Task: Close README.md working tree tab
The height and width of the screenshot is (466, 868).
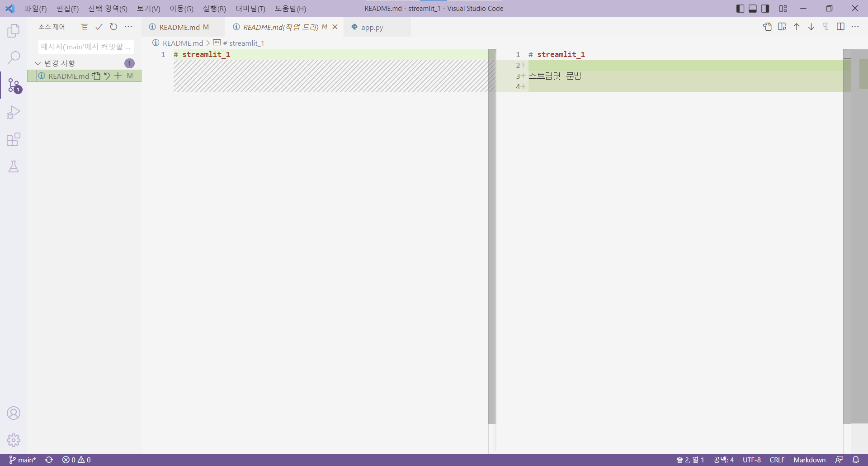Action: coord(335,27)
